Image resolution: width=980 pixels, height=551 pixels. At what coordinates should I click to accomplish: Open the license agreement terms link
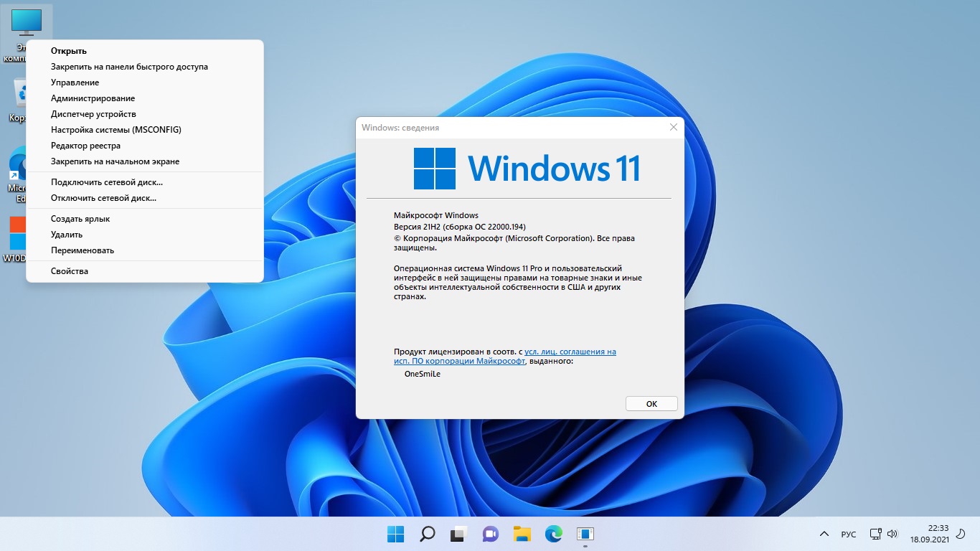[570, 352]
